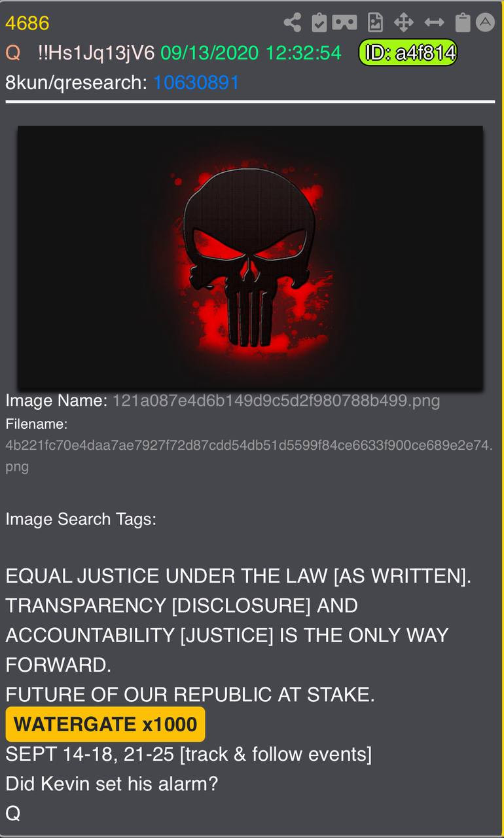Click the image file icon
Viewport: 504px width, 838px height.
coord(375,22)
